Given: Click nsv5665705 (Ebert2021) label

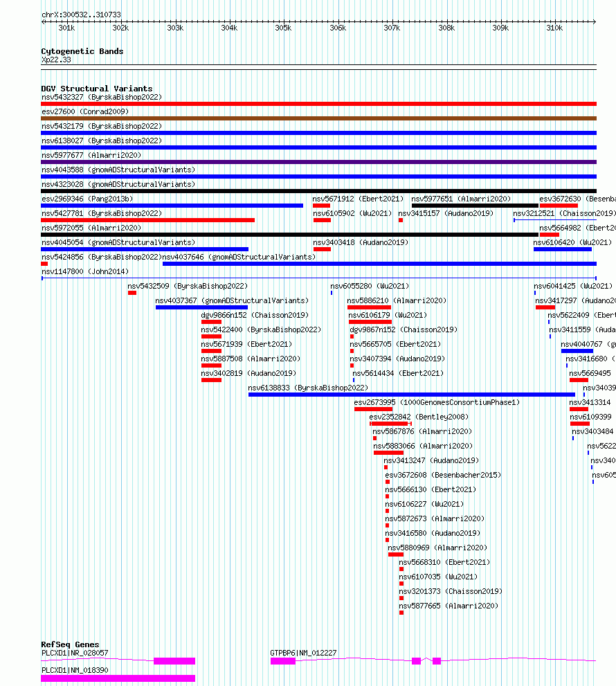Looking at the screenshot, I should (x=395, y=344).
